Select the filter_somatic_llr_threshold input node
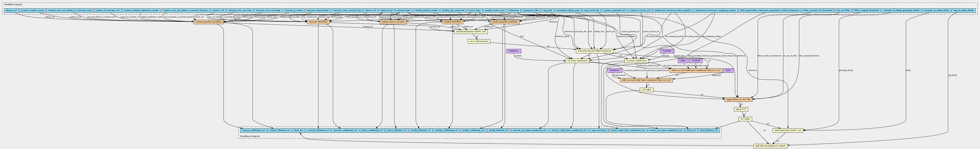Viewport: 980px width, 149px height. point(818,11)
